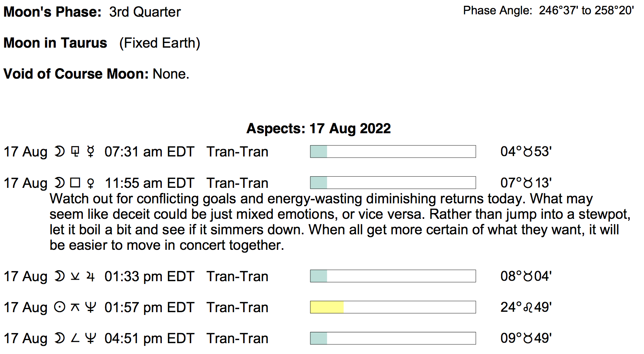Click the teal fill of the 04:51 pm bar

(319, 338)
